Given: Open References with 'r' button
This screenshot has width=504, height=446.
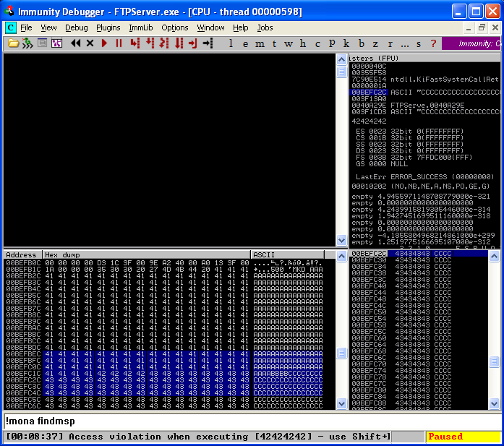Looking at the screenshot, I should [x=390, y=43].
